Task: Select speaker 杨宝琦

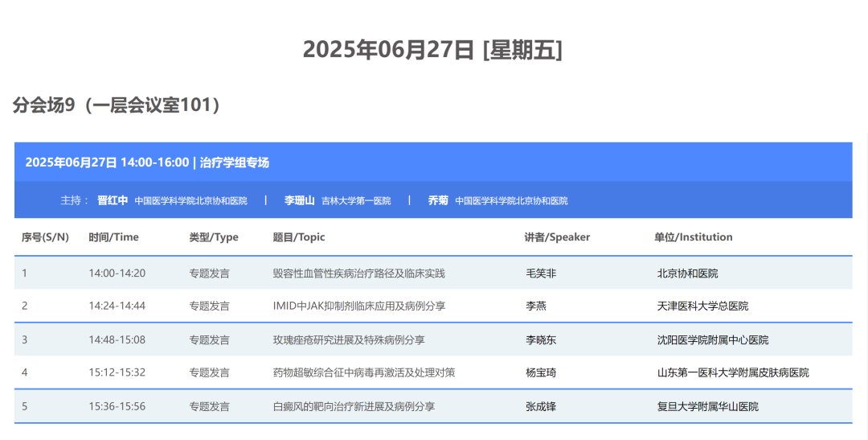Action: tap(541, 372)
